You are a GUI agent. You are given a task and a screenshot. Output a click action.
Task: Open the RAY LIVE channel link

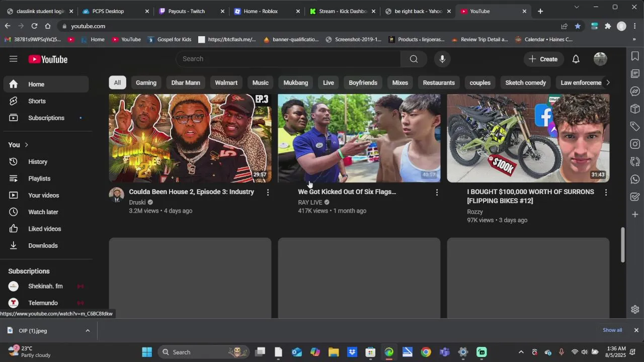(x=310, y=203)
